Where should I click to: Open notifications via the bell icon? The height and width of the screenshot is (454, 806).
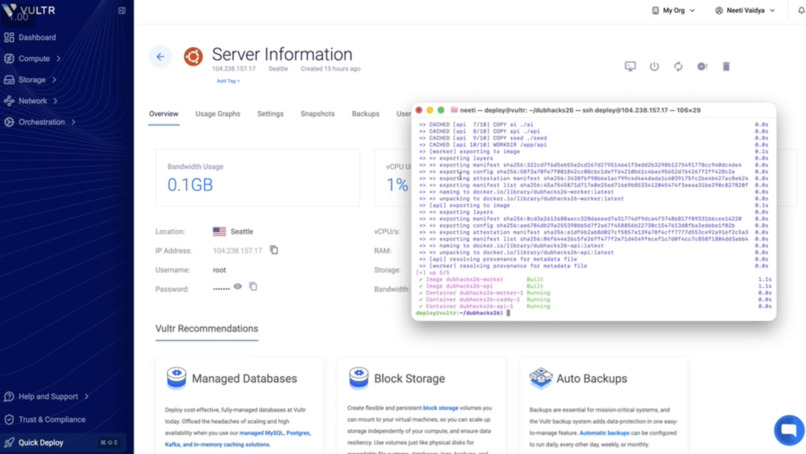click(x=801, y=10)
